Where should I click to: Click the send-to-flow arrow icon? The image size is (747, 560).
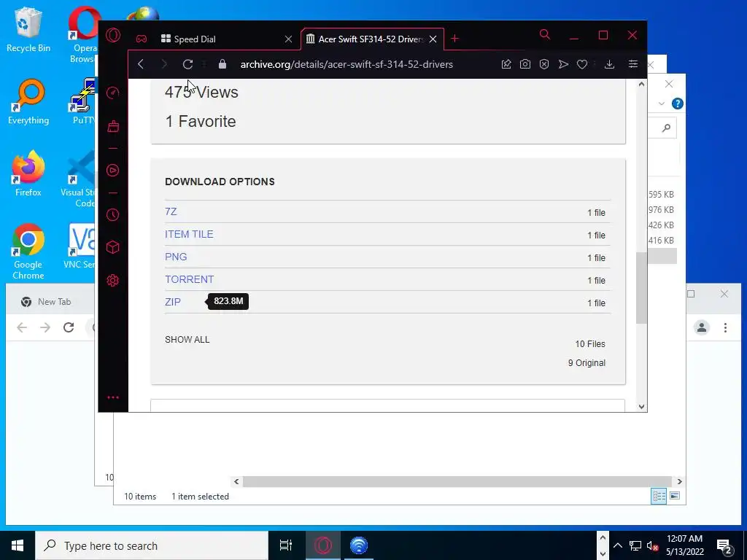point(563,64)
